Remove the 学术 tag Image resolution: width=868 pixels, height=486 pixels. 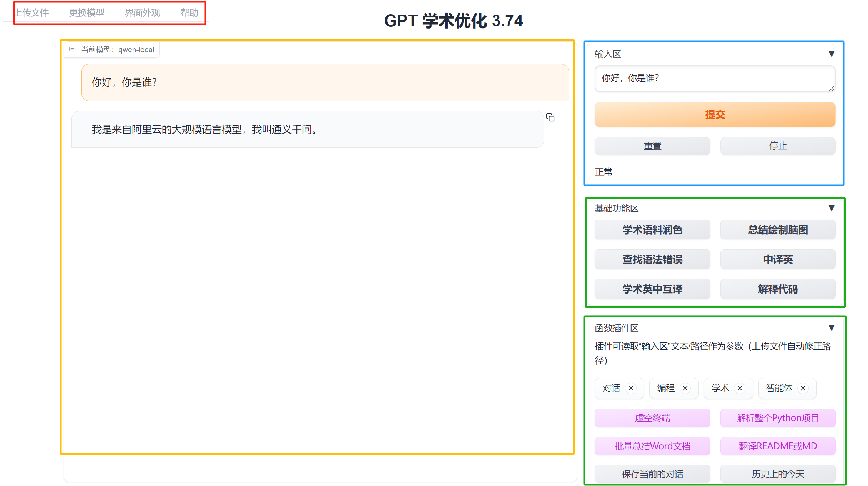(x=740, y=388)
